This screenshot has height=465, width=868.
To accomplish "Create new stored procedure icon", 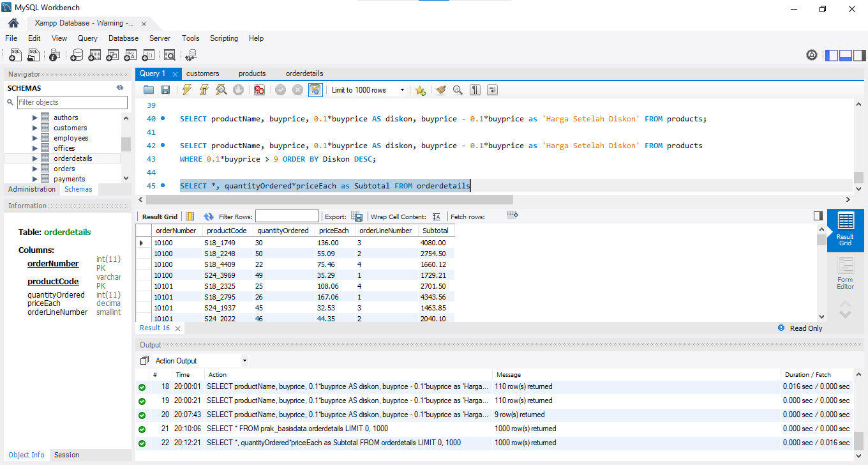I will click(x=130, y=56).
